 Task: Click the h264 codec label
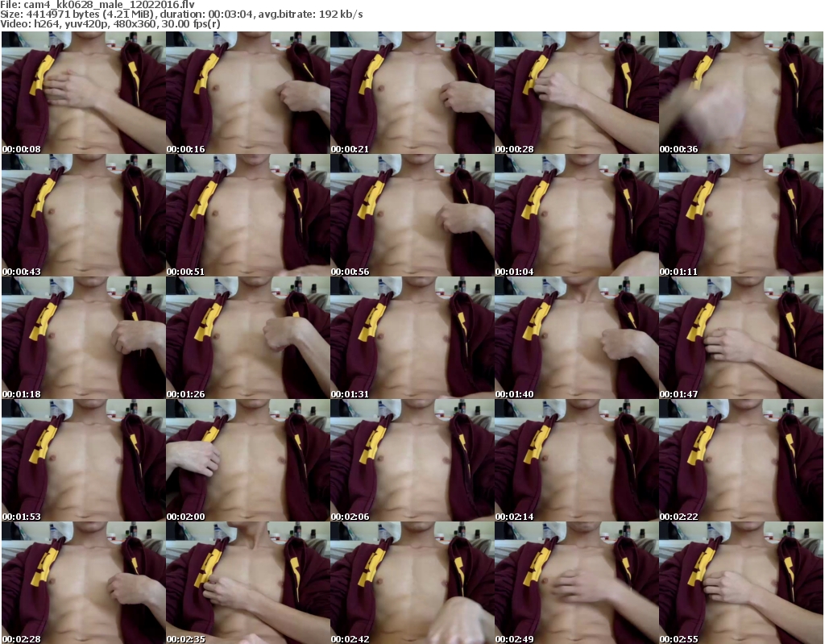click(x=45, y=24)
